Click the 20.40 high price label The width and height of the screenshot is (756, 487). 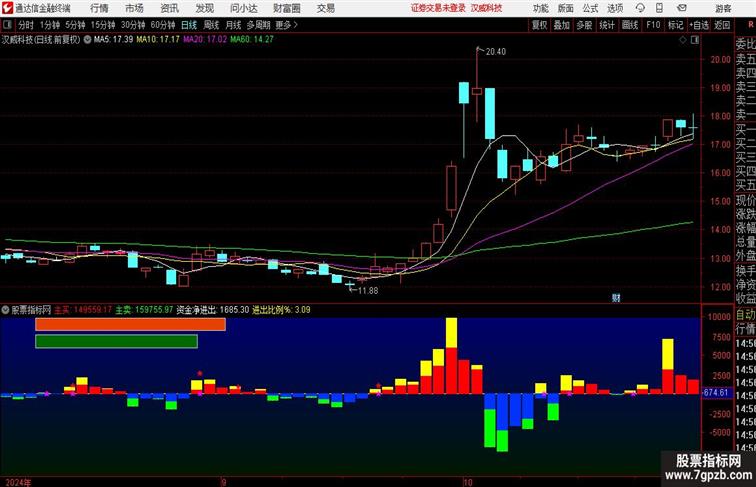[x=496, y=52]
